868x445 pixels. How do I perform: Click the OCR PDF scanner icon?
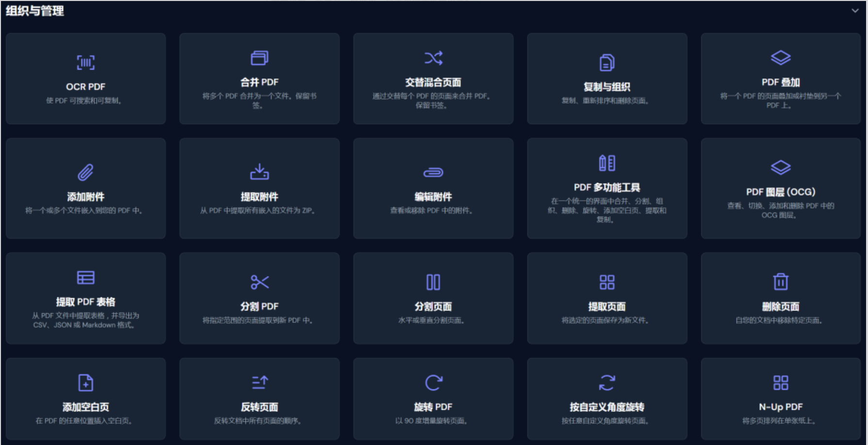[x=86, y=62]
